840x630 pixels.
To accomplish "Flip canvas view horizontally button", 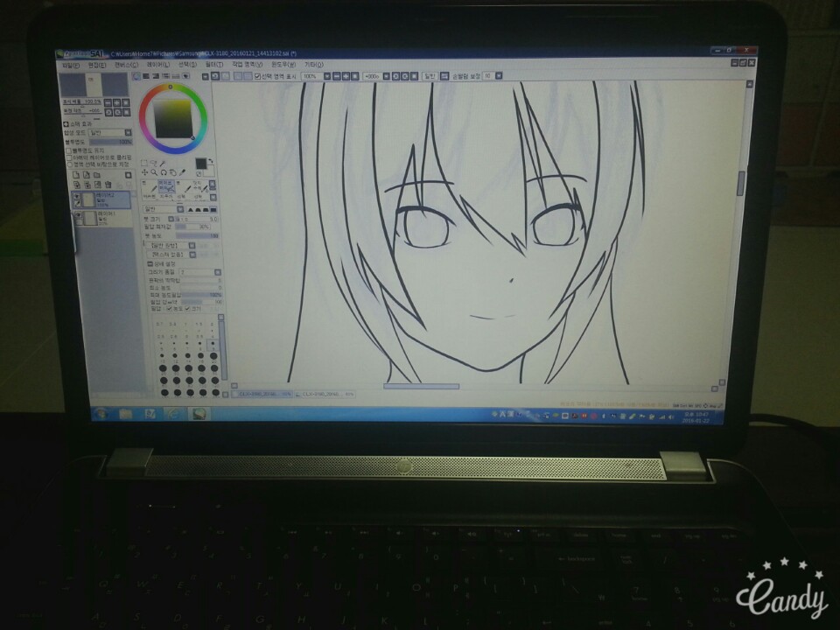I will click(445, 76).
